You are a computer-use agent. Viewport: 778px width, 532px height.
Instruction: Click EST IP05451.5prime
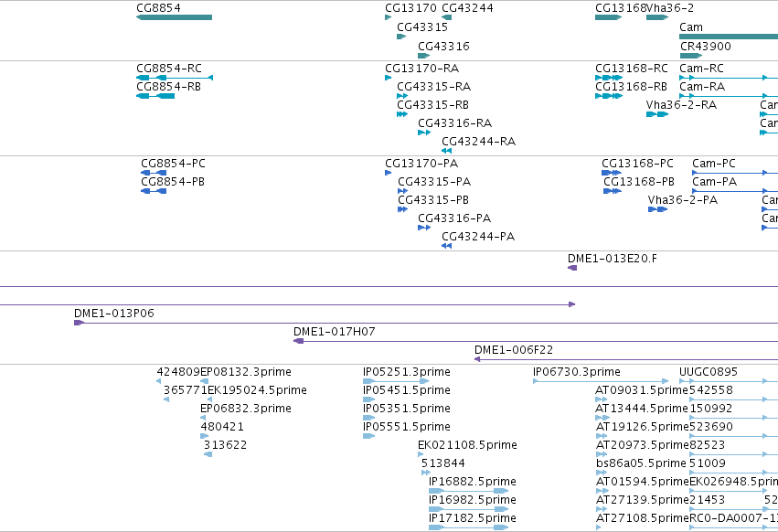coord(368,399)
